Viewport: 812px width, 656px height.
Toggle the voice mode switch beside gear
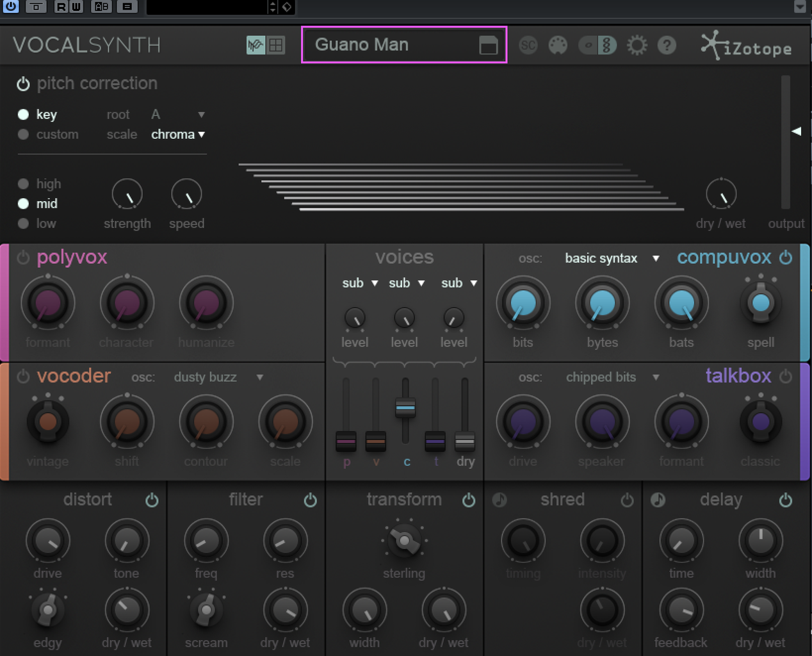point(597,45)
